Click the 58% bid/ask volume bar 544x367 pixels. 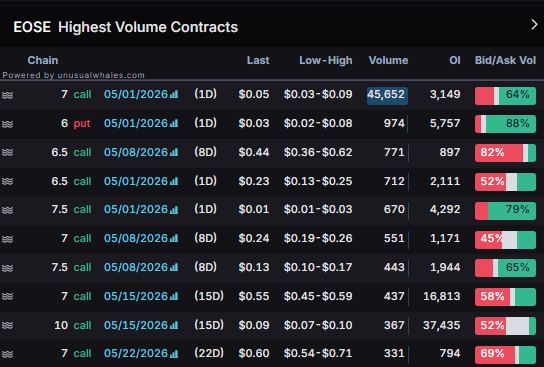pyautogui.click(x=505, y=297)
